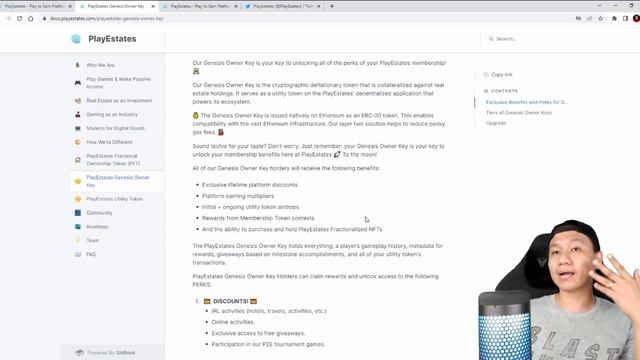Open the extensions puzzle icon
This screenshot has height=360, width=640.
coord(614,18)
